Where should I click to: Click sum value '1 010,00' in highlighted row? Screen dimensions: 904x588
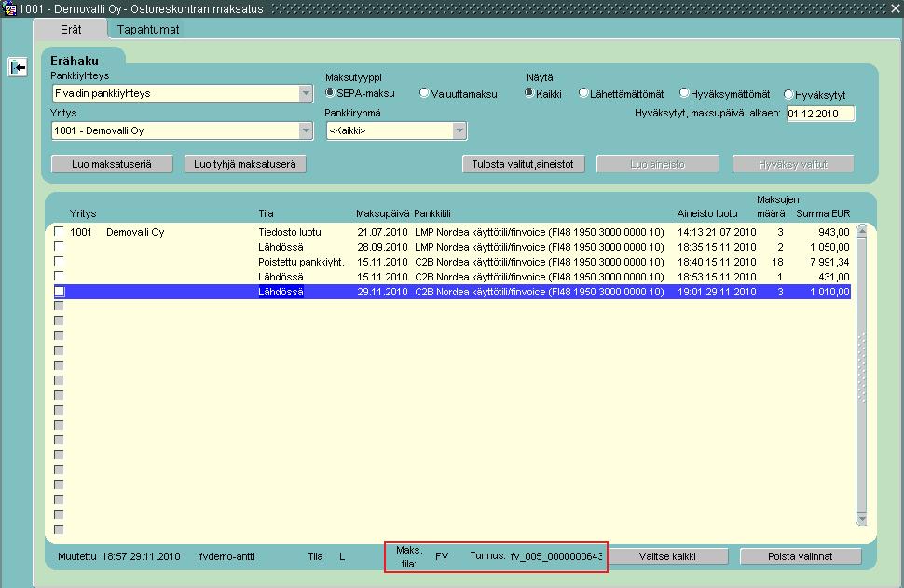[x=829, y=293]
